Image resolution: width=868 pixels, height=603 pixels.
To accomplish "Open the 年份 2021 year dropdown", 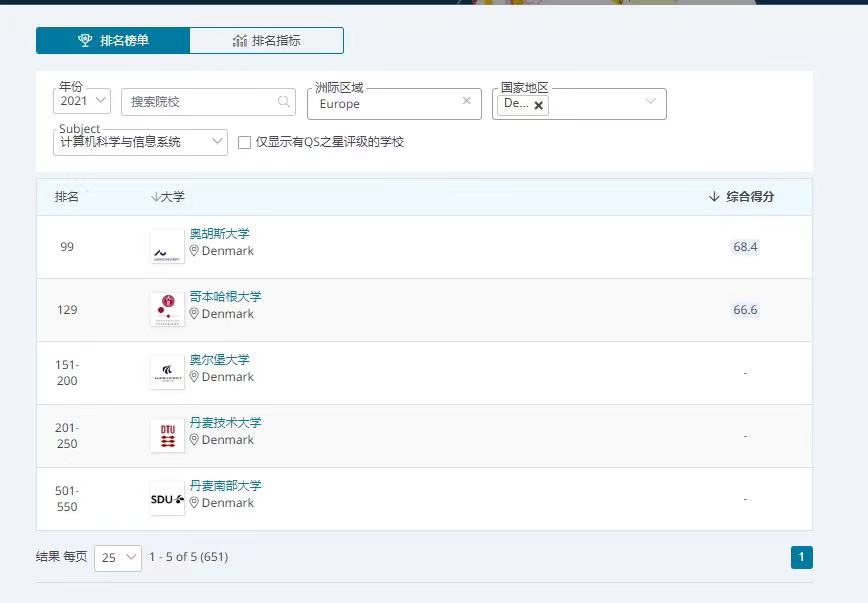I will (82, 101).
